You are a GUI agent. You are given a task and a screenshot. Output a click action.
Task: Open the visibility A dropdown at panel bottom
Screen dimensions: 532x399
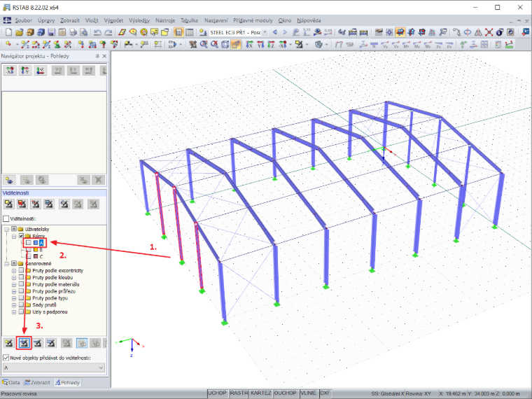pos(54,367)
